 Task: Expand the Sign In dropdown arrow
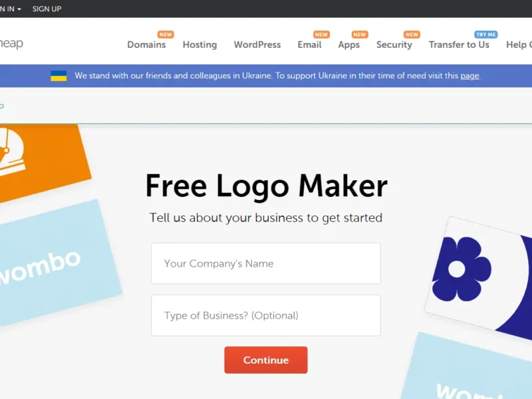pyautogui.click(x=19, y=9)
